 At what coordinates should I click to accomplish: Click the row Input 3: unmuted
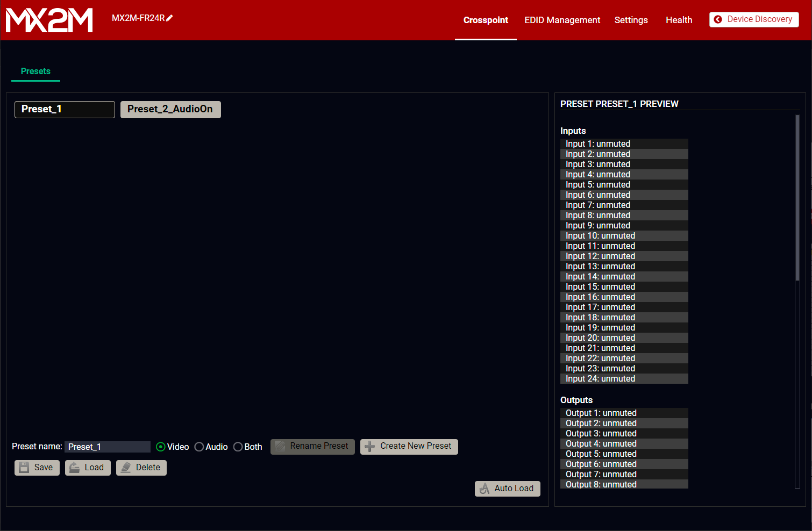click(624, 164)
